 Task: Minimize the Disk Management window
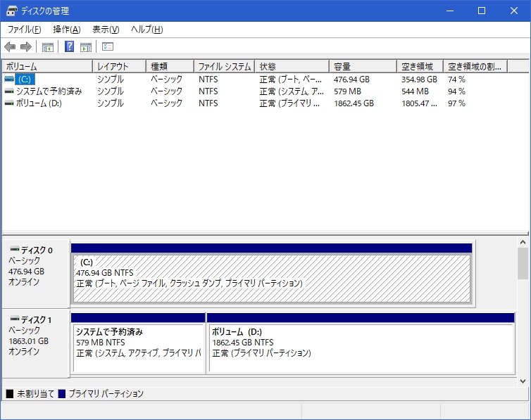(450, 11)
